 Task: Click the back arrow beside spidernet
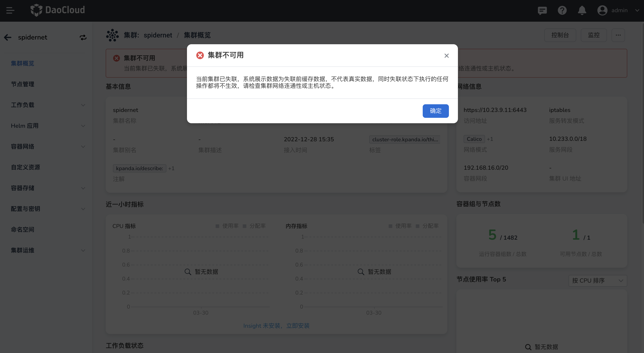(x=8, y=37)
